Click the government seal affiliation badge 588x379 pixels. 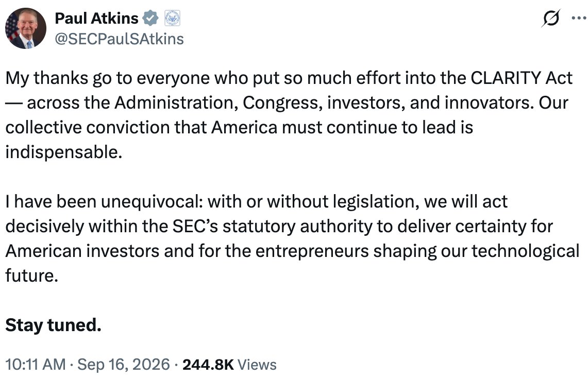pos(173,18)
